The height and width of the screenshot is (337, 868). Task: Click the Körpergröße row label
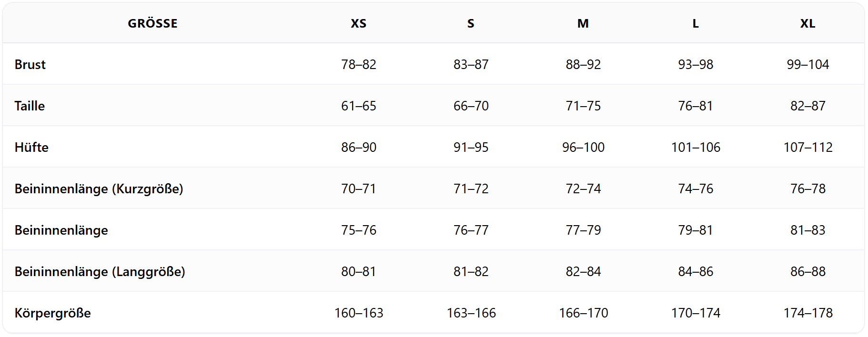tap(52, 313)
